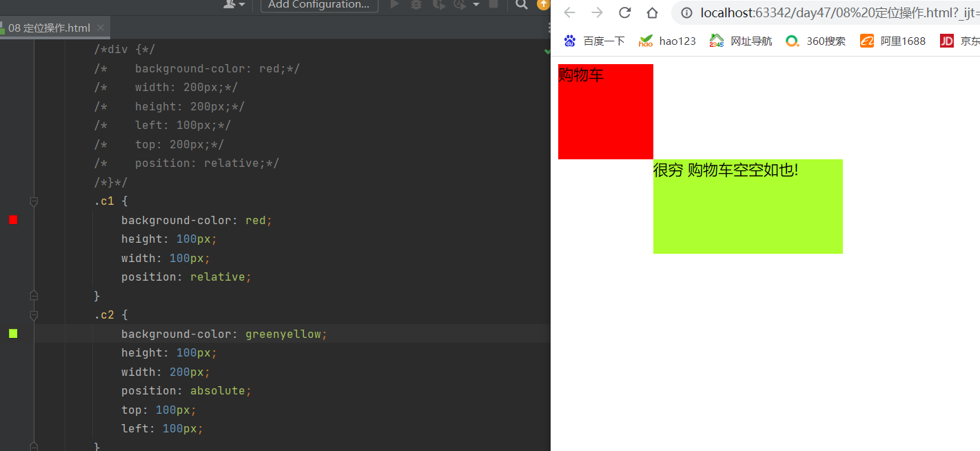Open the 网址导航 bookmark
Image resolution: width=980 pixels, height=451 pixels.
click(741, 41)
